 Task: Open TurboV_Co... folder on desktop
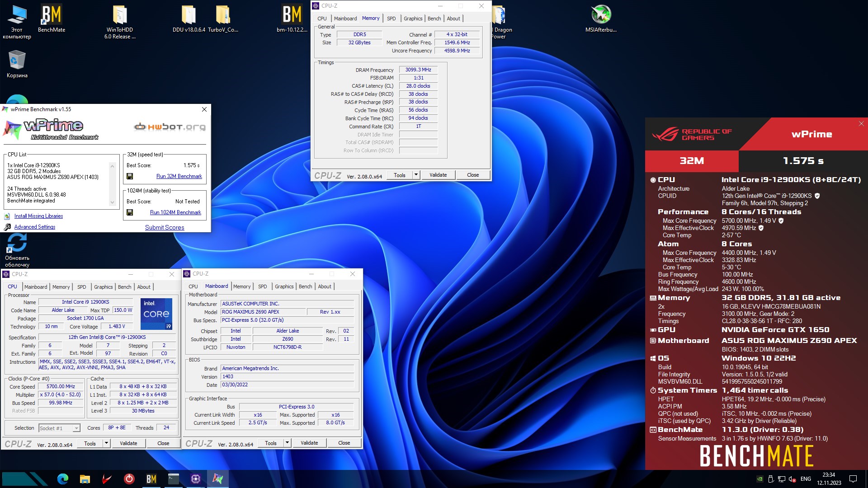click(223, 18)
